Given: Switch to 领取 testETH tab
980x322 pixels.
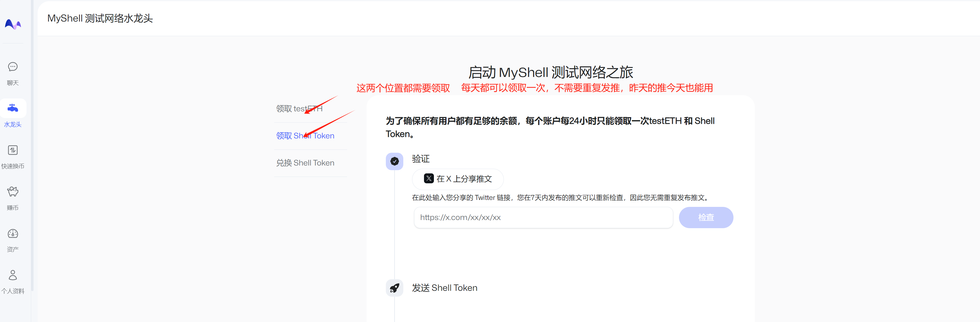Looking at the screenshot, I should pyautogui.click(x=299, y=109).
